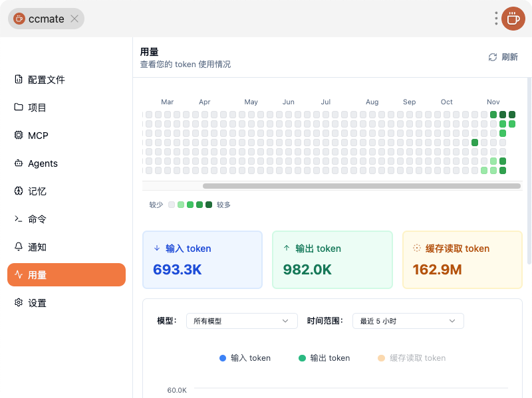Click the MCP chip icon
The image size is (532, 398).
point(19,136)
